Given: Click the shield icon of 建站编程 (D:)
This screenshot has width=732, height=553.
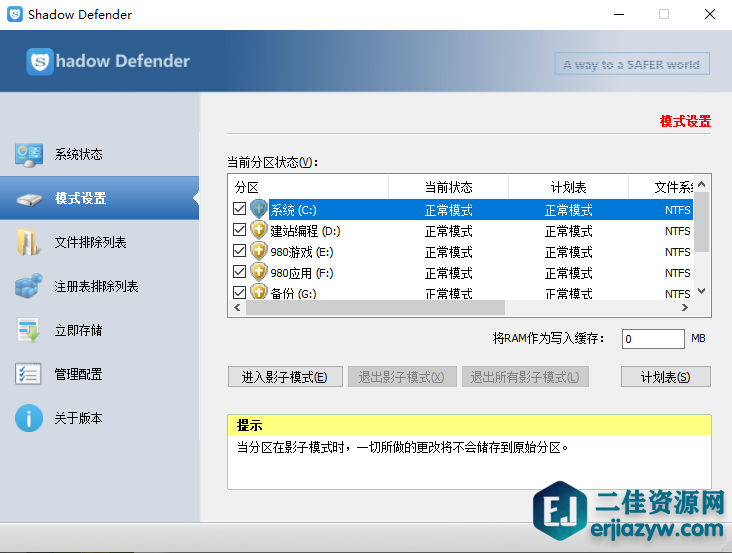Looking at the screenshot, I should point(259,230).
